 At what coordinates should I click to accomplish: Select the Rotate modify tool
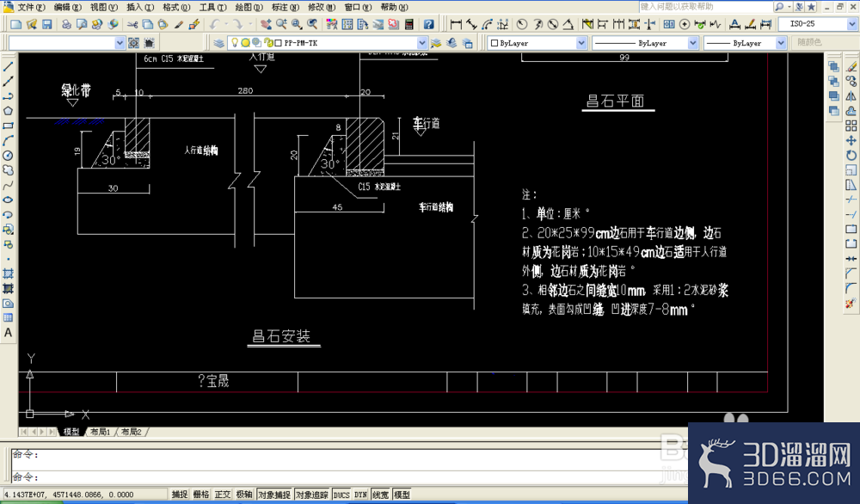pyautogui.click(x=851, y=155)
